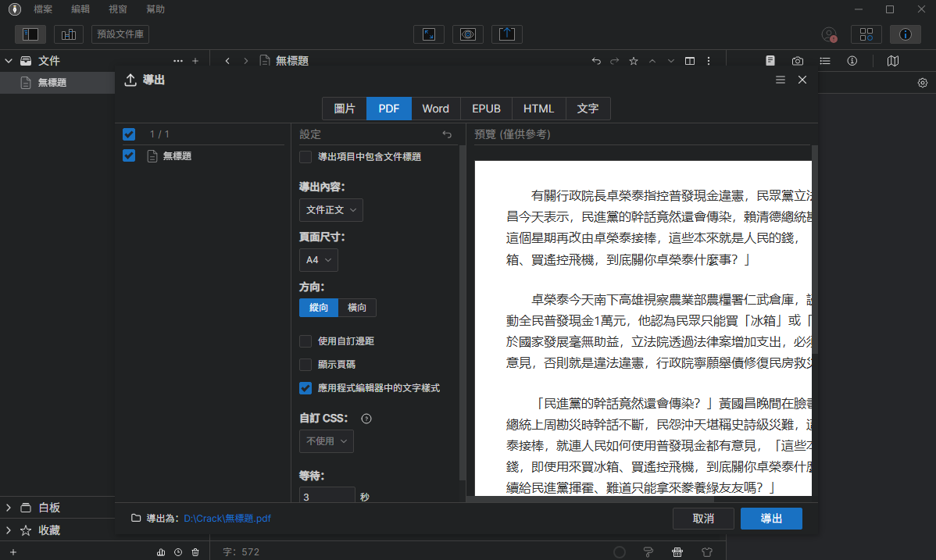The height and width of the screenshot is (560, 936).
Task: Click the export upload icon in top toolbar
Action: tap(507, 34)
